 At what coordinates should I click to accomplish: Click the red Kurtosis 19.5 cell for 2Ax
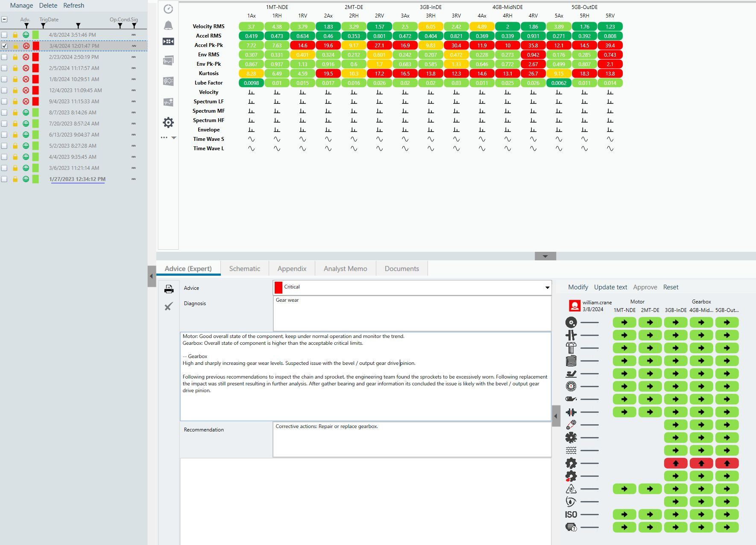[x=328, y=73]
